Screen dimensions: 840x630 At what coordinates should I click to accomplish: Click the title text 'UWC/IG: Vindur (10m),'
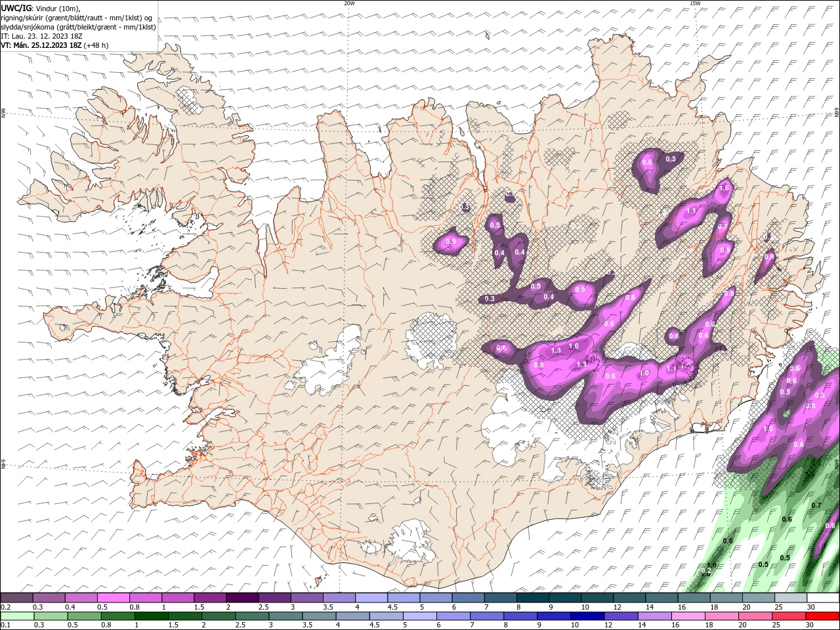[41, 8]
